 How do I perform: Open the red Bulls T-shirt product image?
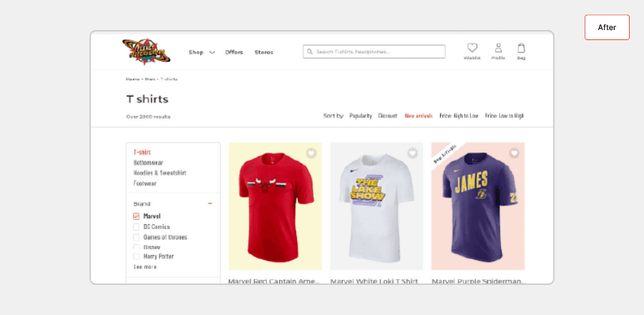click(275, 206)
